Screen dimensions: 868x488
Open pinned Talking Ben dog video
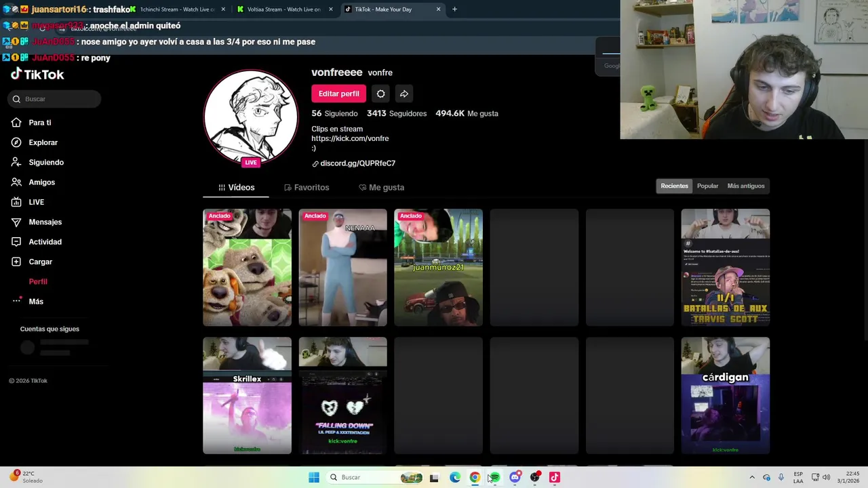[247, 268]
